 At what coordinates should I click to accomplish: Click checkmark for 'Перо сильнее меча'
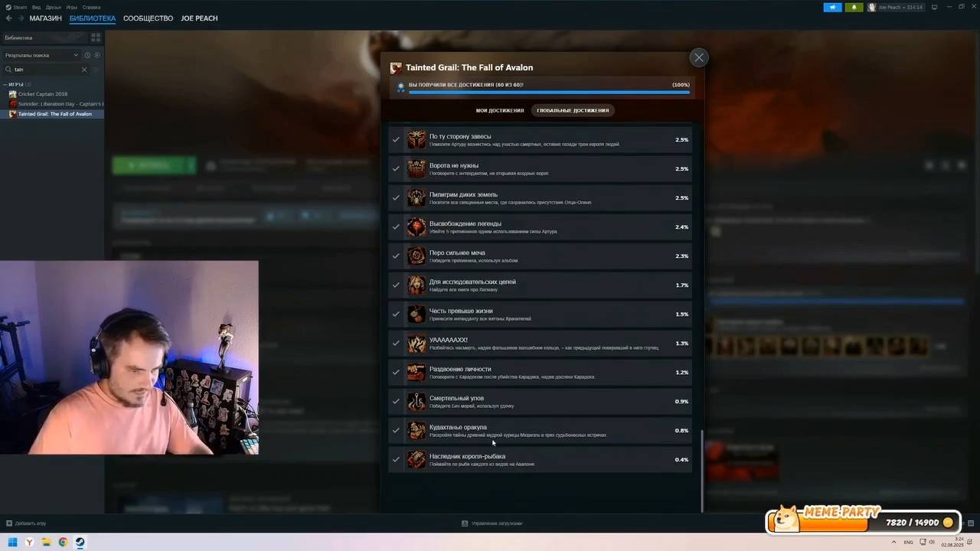(396, 256)
